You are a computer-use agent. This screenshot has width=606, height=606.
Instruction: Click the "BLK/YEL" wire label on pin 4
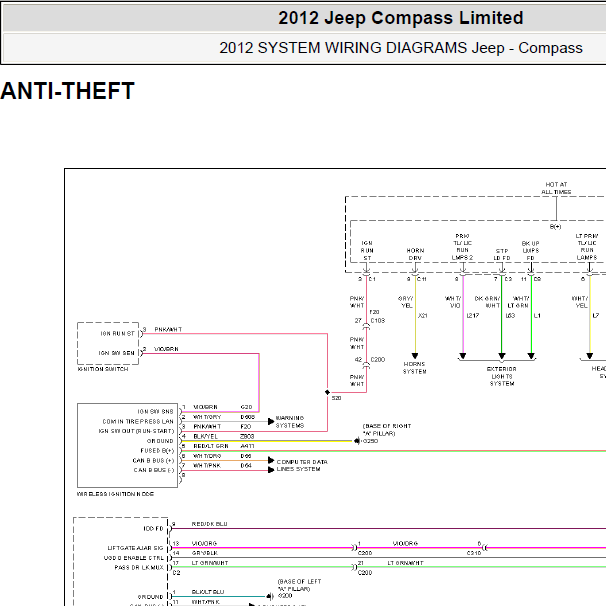point(206,436)
